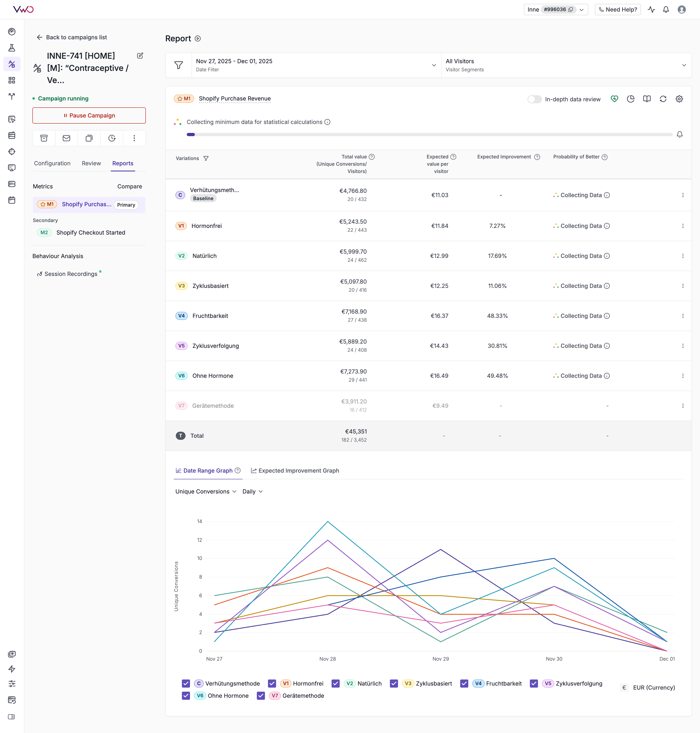Click the variations filter funnel icon
The image size is (700, 733).
pos(206,158)
